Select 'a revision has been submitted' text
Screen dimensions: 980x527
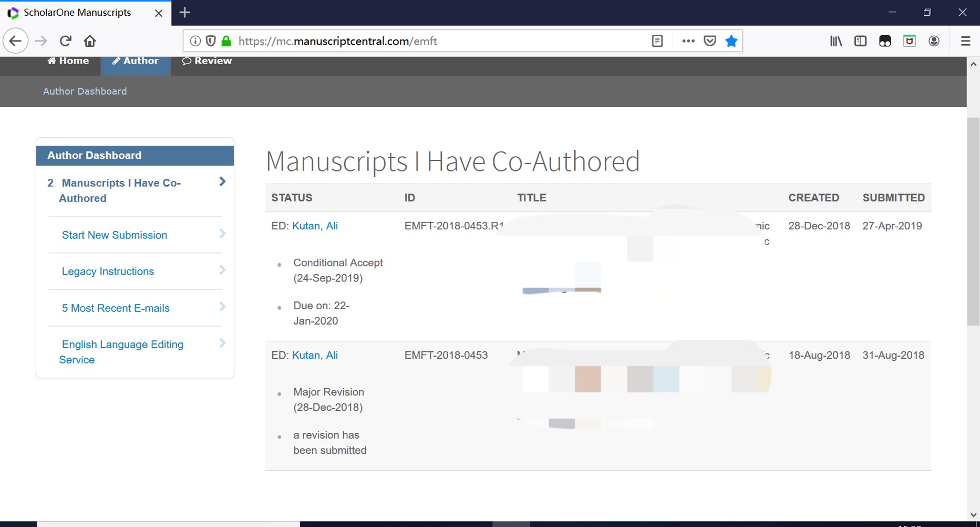pyautogui.click(x=330, y=443)
